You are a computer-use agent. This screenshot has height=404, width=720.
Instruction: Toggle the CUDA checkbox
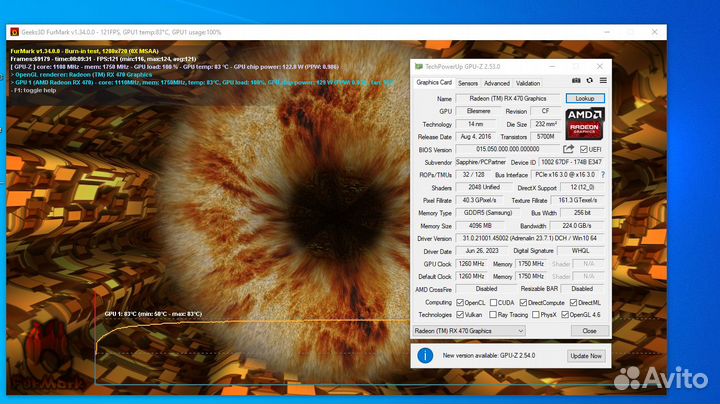pyautogui.click(x=493, y=303)
